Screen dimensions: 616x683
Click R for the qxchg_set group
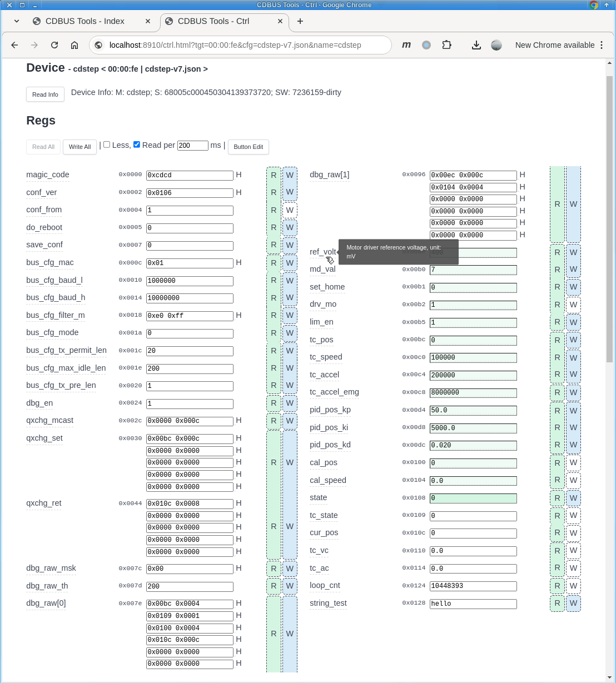(x=274, y=462)
